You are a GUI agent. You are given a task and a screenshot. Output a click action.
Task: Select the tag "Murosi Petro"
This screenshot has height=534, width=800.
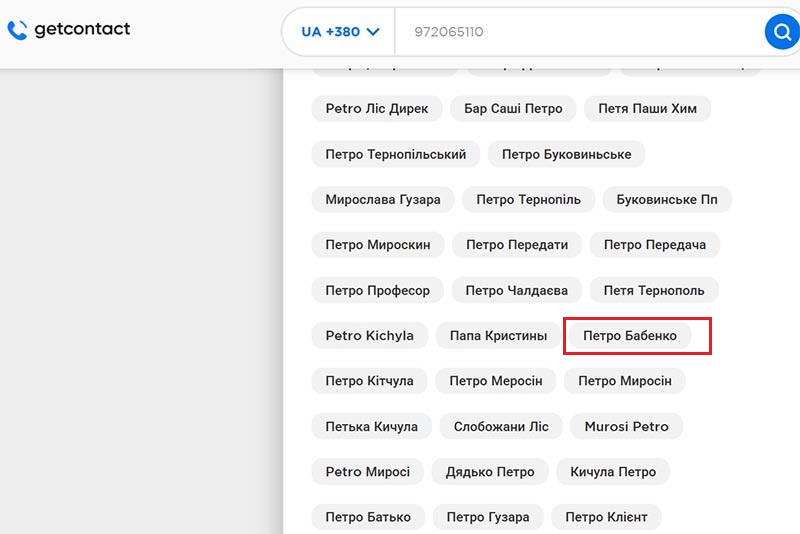click(627, 426)
